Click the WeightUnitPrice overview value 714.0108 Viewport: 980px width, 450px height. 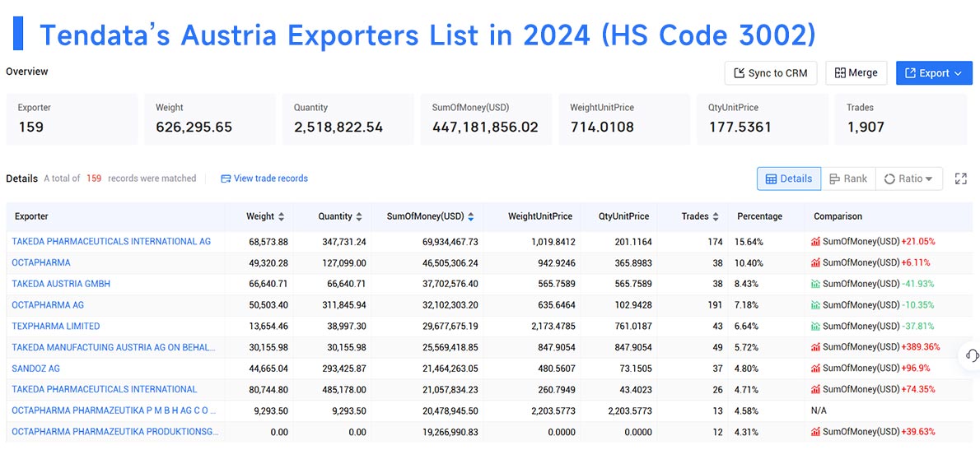click(602, 128)
